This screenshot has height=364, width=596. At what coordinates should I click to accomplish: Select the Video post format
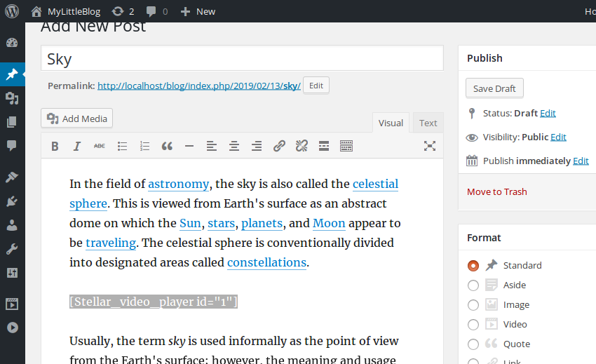click(473, 325)
